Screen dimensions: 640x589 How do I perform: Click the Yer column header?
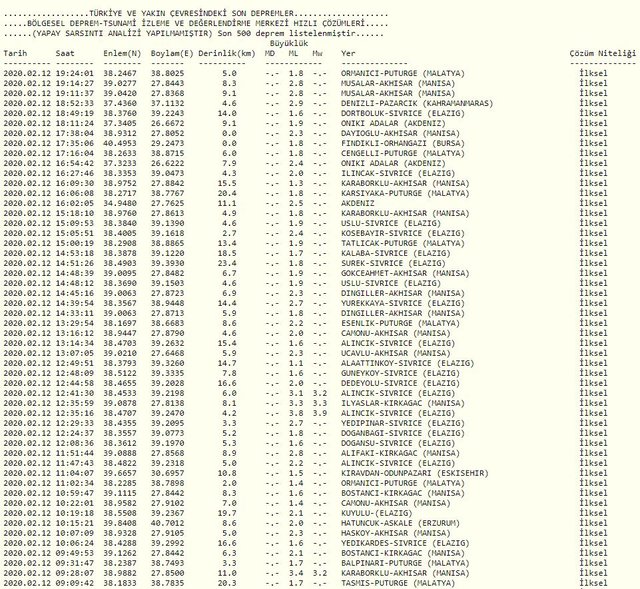[x=348, y=53]
